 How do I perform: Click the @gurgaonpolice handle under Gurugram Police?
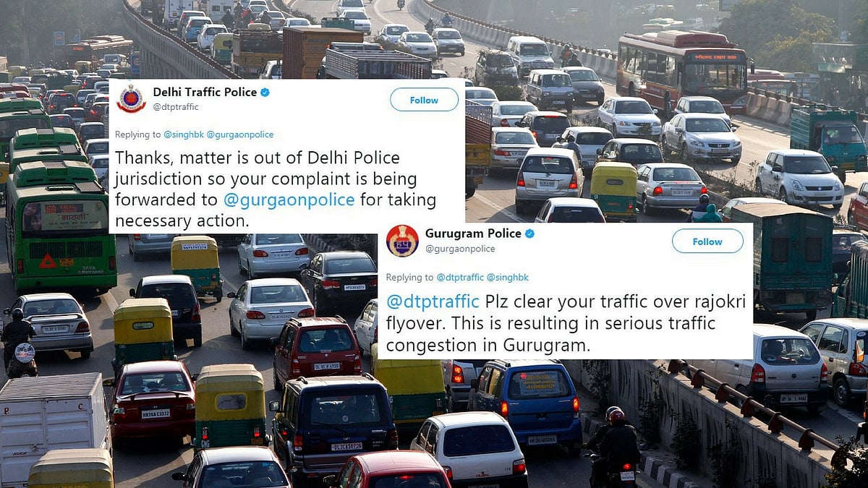click(x=460, y=249)
